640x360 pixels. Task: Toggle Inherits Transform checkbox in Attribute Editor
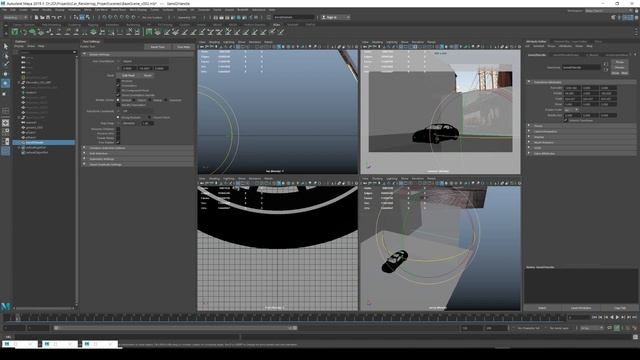(x=566, y=120)
